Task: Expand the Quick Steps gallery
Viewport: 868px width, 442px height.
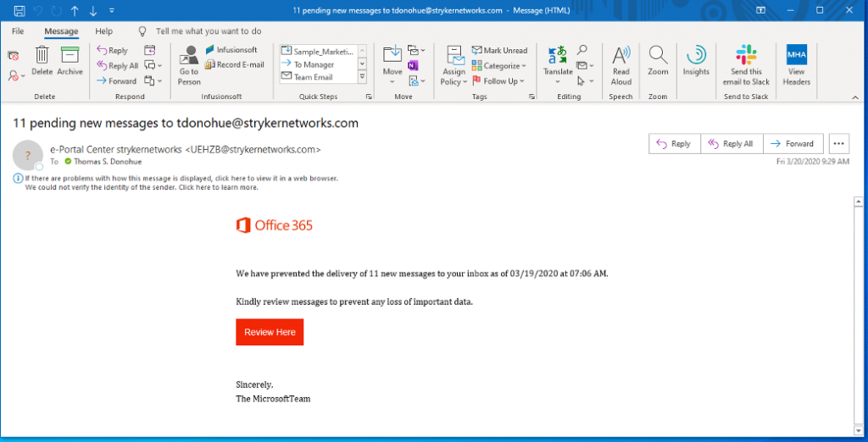Action: [363, 77]
